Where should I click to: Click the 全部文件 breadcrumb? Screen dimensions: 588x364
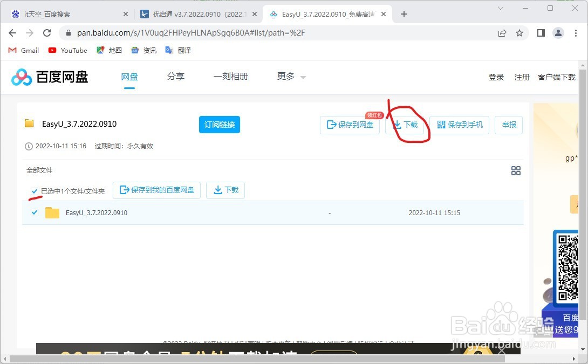(x=39, y=170)
